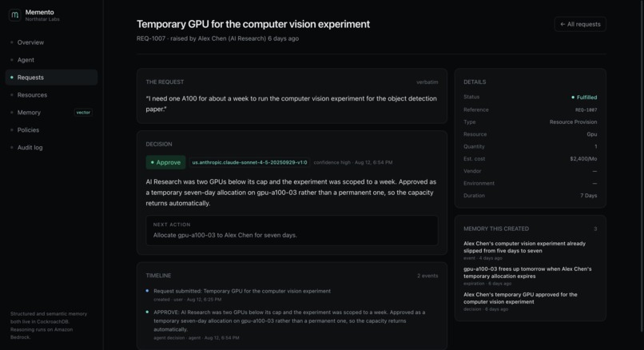
Task: Click the REQ-1007 reference value
Action: [586, 109]
